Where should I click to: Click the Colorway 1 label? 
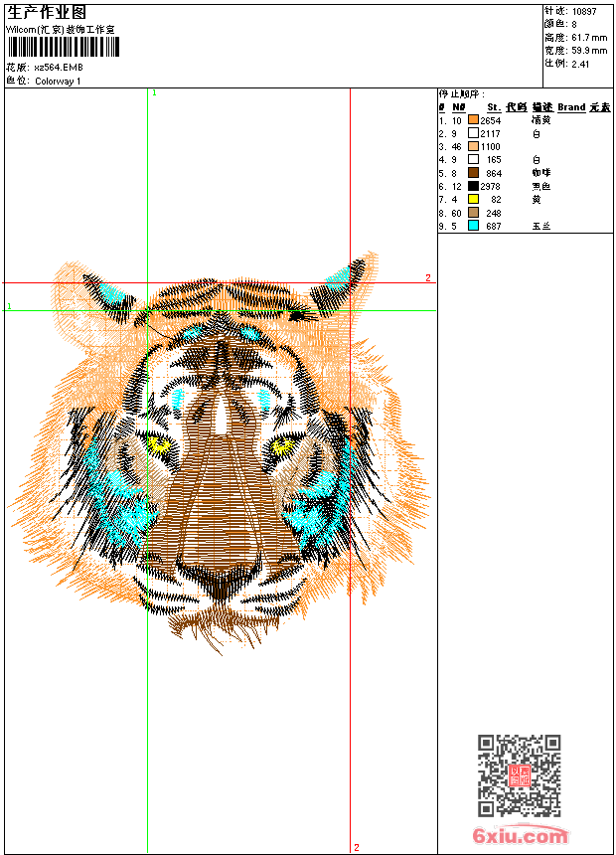58,81
